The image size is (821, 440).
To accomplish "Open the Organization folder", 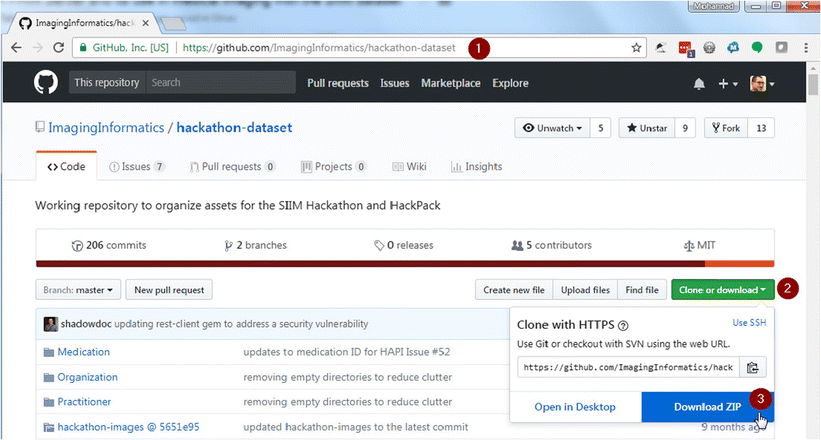I will point(87,377).
